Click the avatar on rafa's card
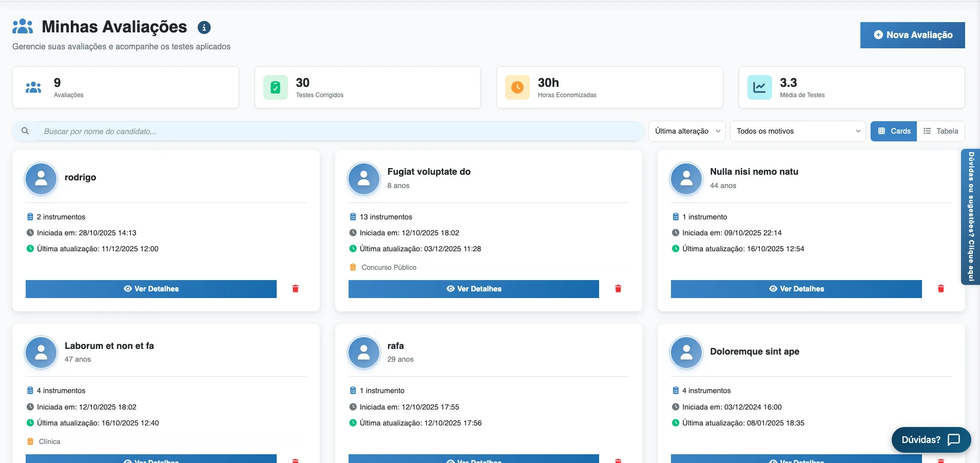980x463 pixels. tap(363, 353)
